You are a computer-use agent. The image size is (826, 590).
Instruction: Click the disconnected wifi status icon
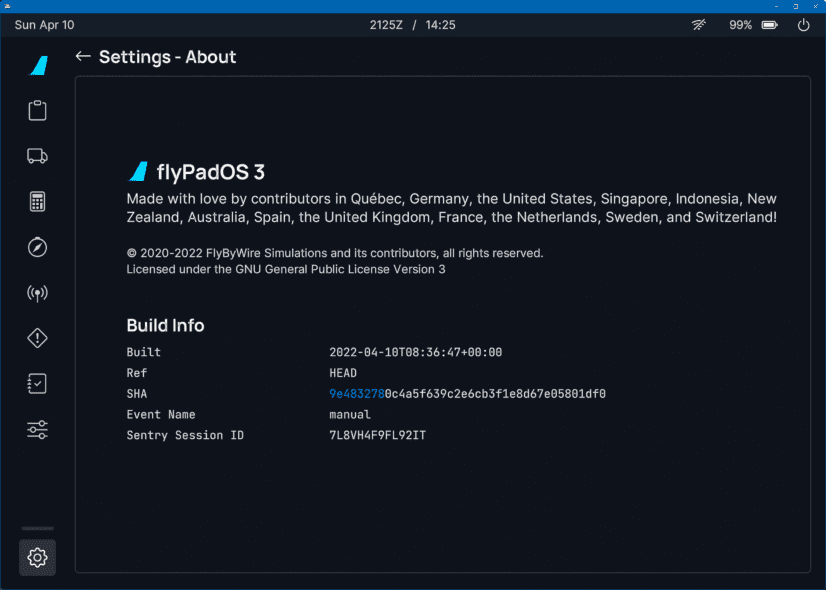coord(698,25)
